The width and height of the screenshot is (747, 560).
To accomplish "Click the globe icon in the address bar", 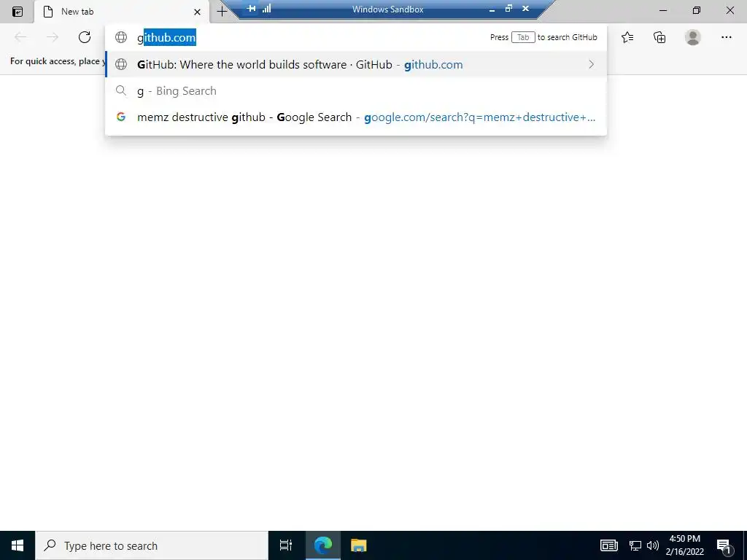I will tap(121, 37).
